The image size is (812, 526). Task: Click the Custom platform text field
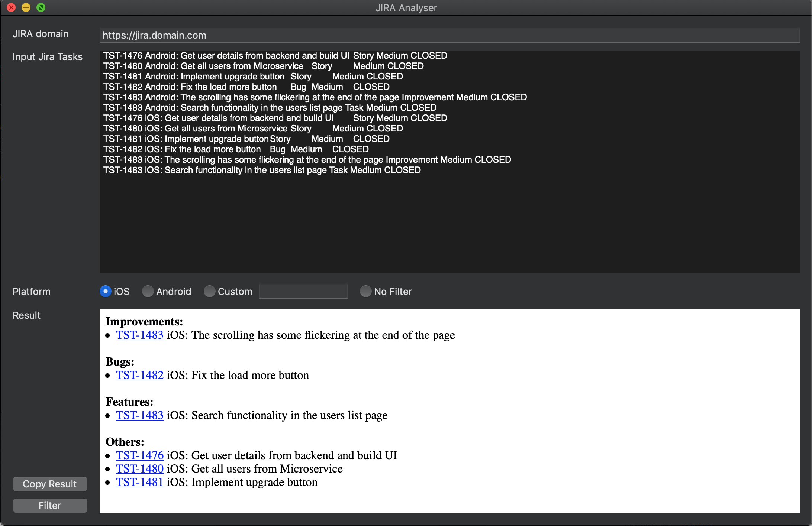[x=303, y=291]
